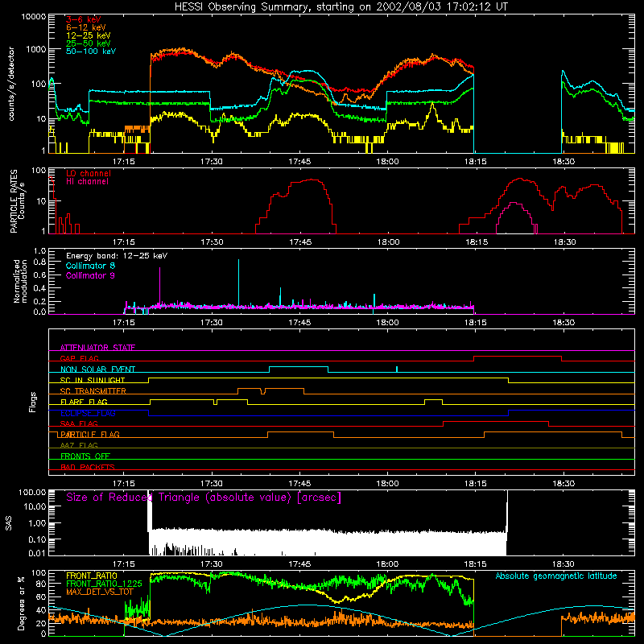644x644 pixels.
Task: Click the A17_FLAG label
Action: [x=79, y=445]
